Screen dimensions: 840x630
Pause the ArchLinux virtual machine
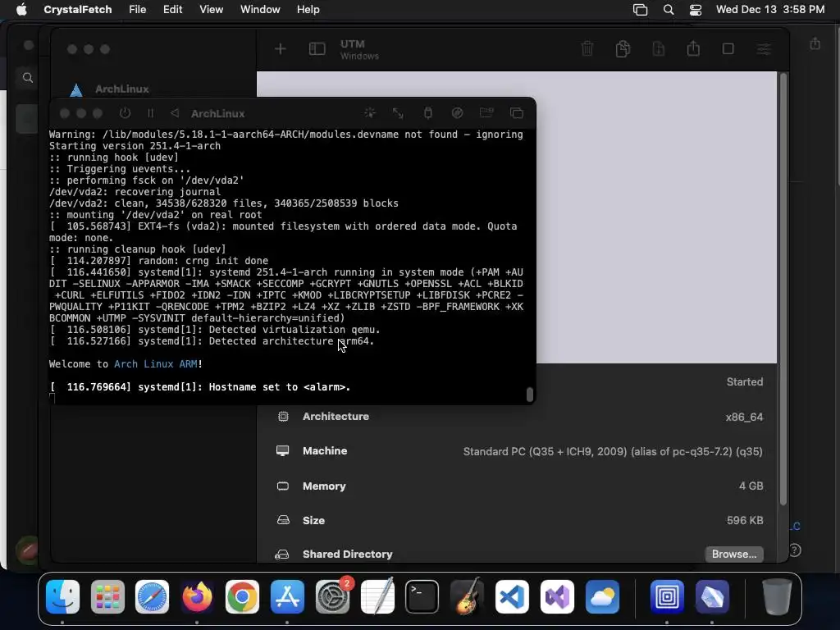(x=151, y=113)
